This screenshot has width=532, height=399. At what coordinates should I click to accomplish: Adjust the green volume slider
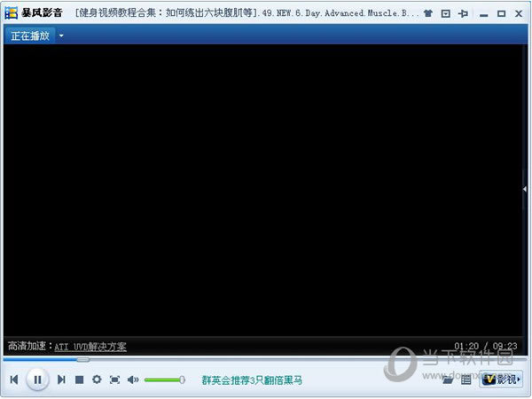click(x=164, y=379)
